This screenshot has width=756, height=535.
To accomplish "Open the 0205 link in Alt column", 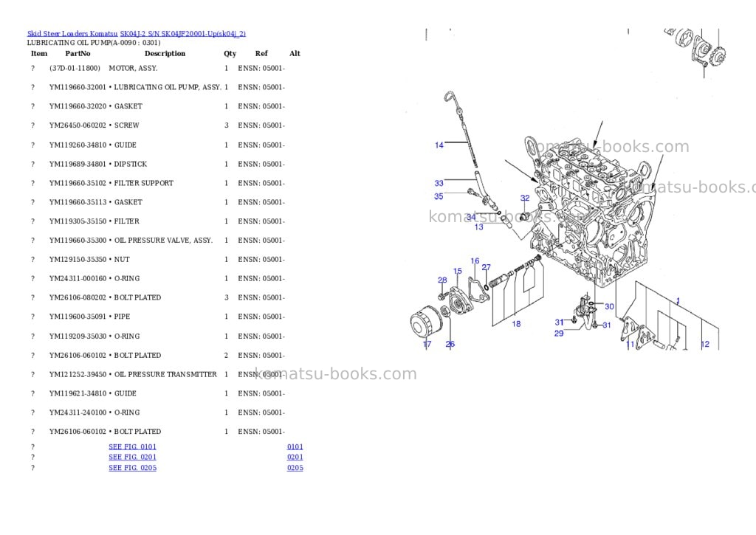I will point(295,468).
